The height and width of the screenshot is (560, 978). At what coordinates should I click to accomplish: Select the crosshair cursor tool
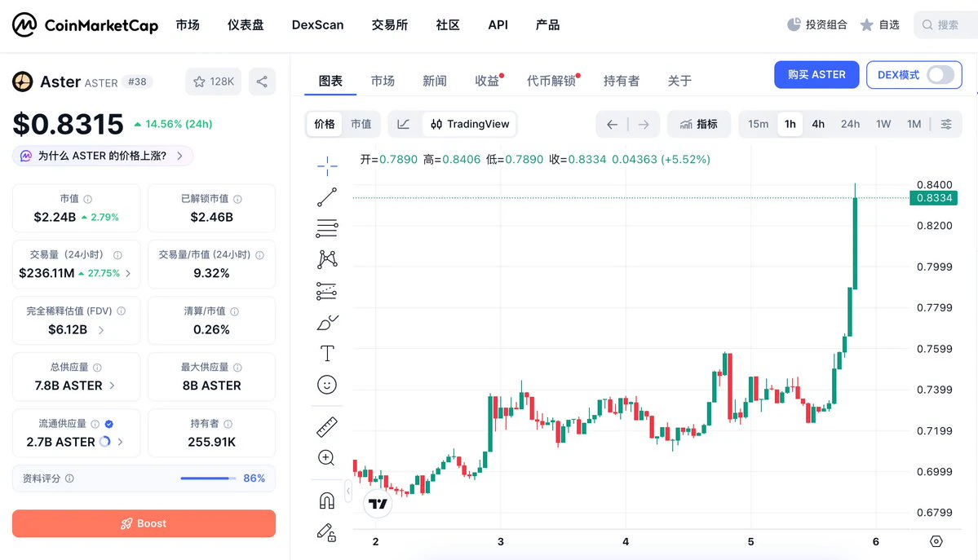(x=327, y=165)
